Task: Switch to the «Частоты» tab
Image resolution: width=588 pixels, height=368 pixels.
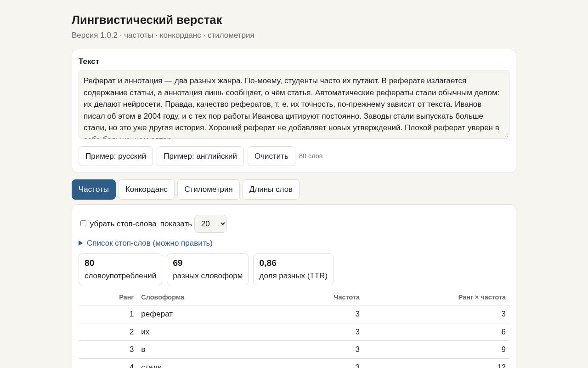Action: point(94,190)
